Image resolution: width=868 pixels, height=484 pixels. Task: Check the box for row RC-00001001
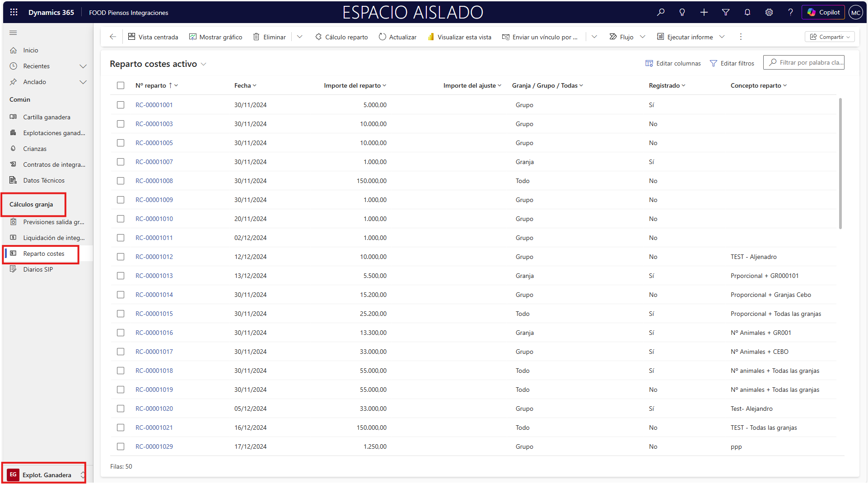point(121,105)
